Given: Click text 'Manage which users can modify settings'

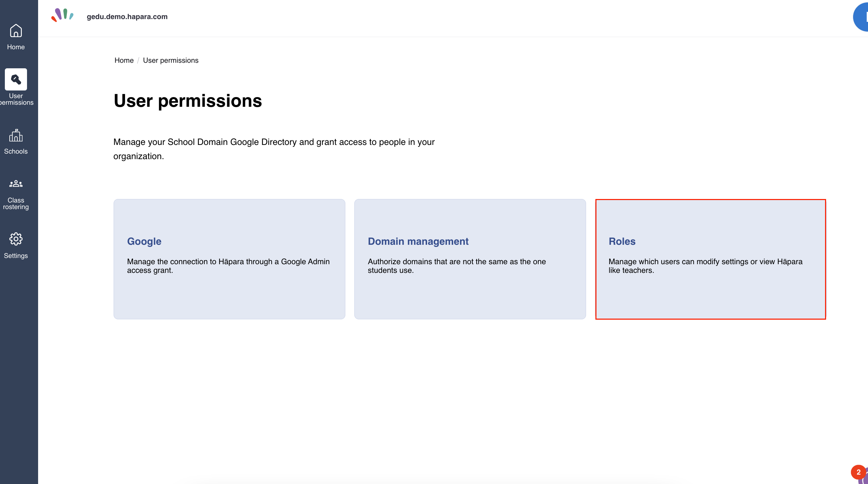Looking at the screenshot, I should pos(678,262).
